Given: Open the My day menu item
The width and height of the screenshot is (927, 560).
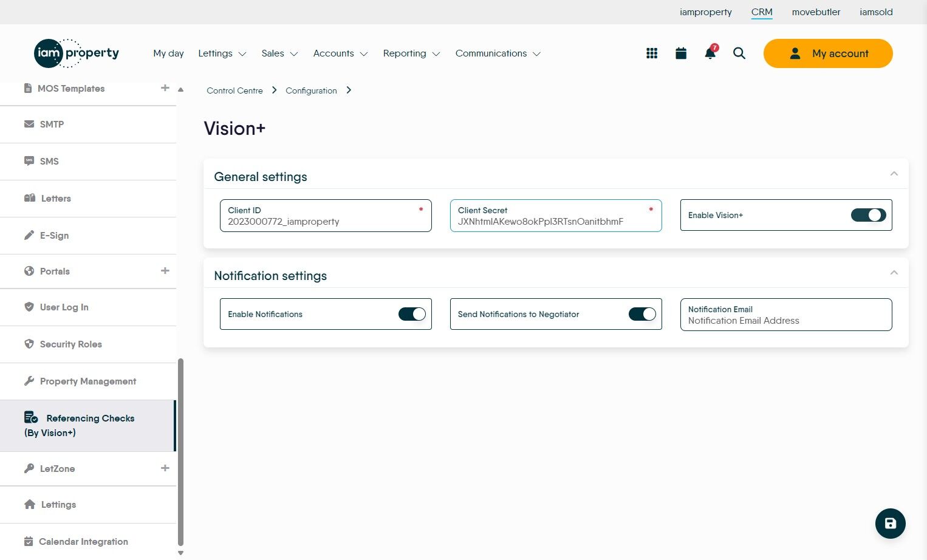Looking at the screenshot, I should (x=168, y=53).
